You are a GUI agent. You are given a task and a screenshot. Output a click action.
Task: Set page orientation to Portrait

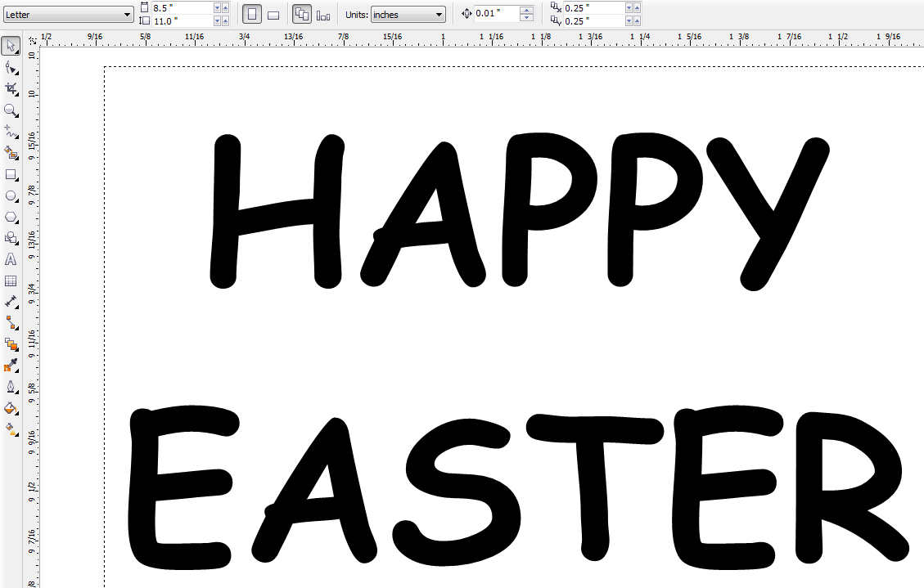(x=252, y=15)
